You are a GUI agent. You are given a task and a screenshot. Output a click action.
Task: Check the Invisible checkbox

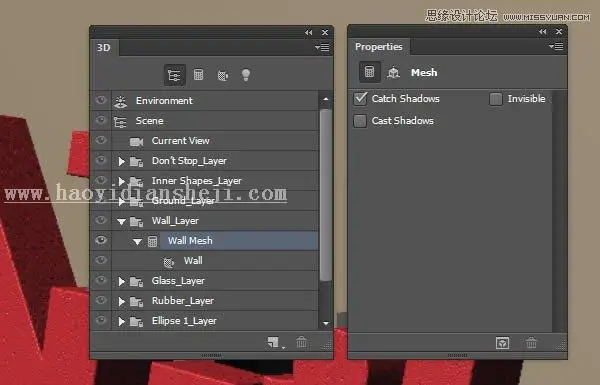point(496,99)
